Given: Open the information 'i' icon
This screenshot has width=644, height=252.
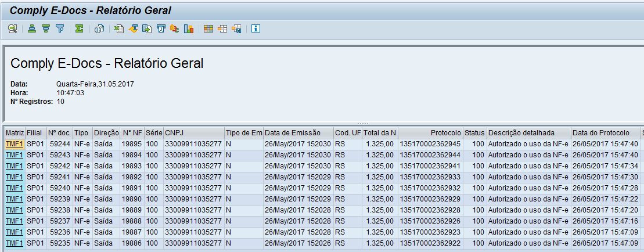Looking at the screenshot, I should tap(256, 28).
